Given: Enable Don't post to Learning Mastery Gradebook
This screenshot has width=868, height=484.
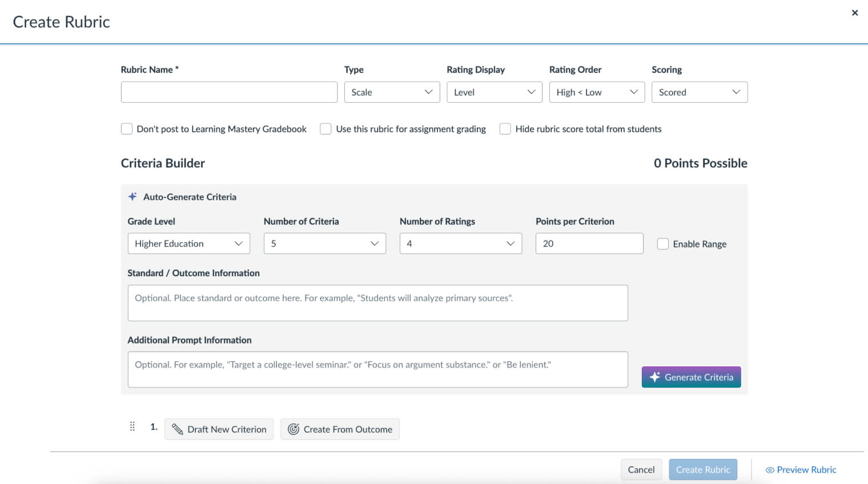Looking at the screenshot, I should [x=127, y=129].
